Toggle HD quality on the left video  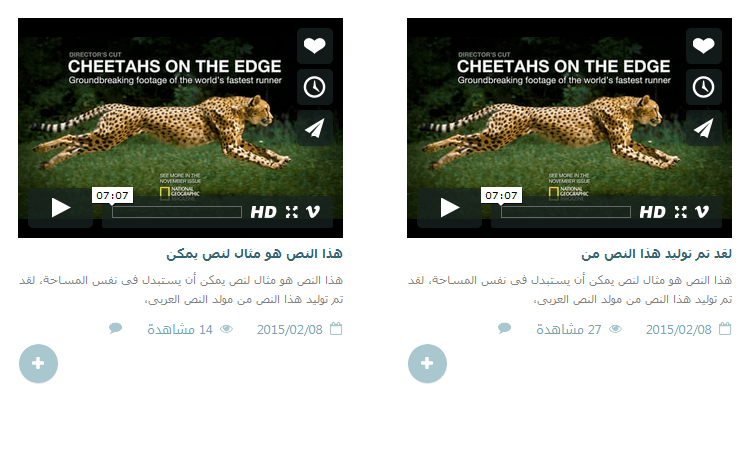coord(263,212)
